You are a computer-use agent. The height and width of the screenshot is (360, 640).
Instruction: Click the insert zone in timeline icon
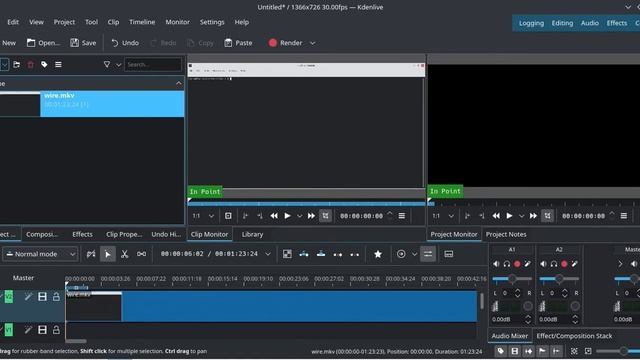point(304,254)
